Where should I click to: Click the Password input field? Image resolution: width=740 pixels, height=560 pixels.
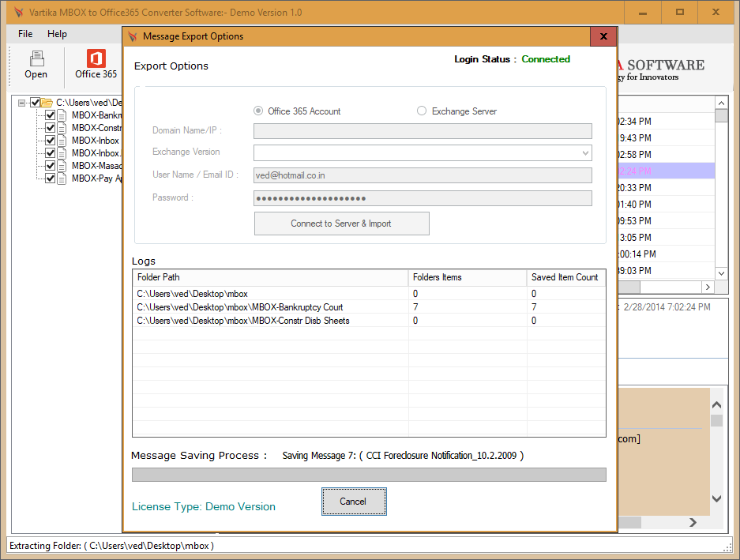click(x=423, y=198)
